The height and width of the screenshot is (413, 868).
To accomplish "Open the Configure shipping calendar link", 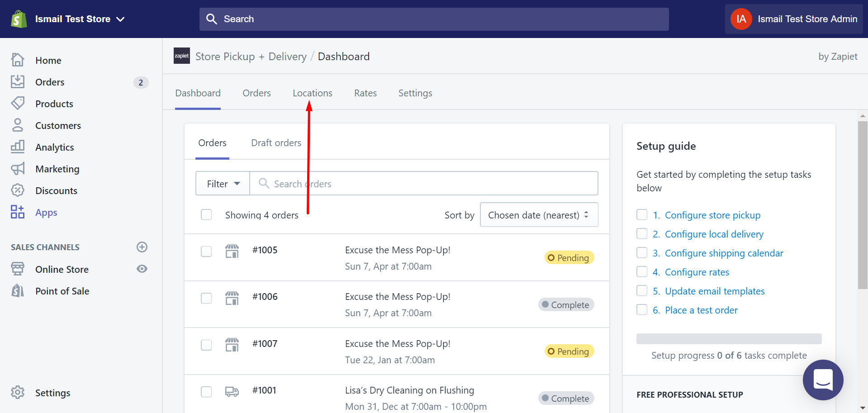I will tap(724, 253).
